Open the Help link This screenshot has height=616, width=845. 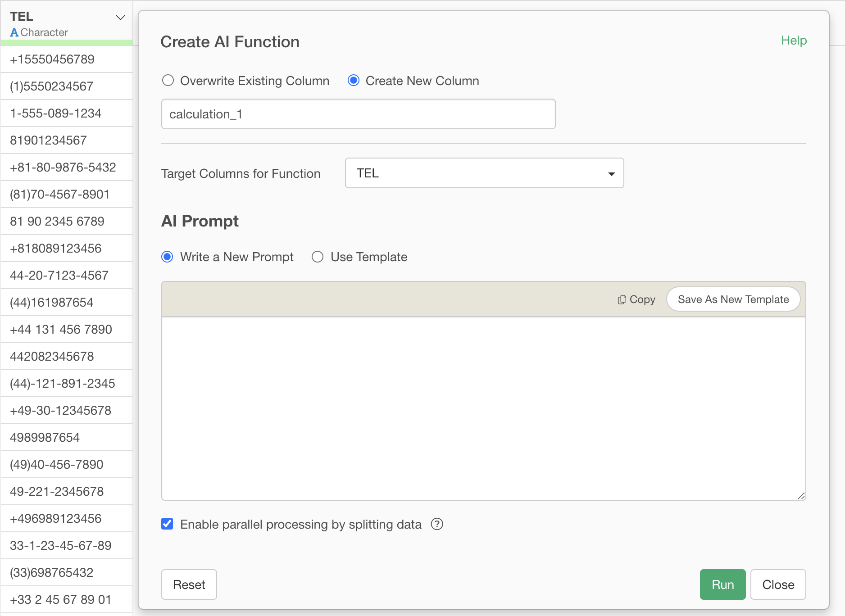[x=793, y=41]
